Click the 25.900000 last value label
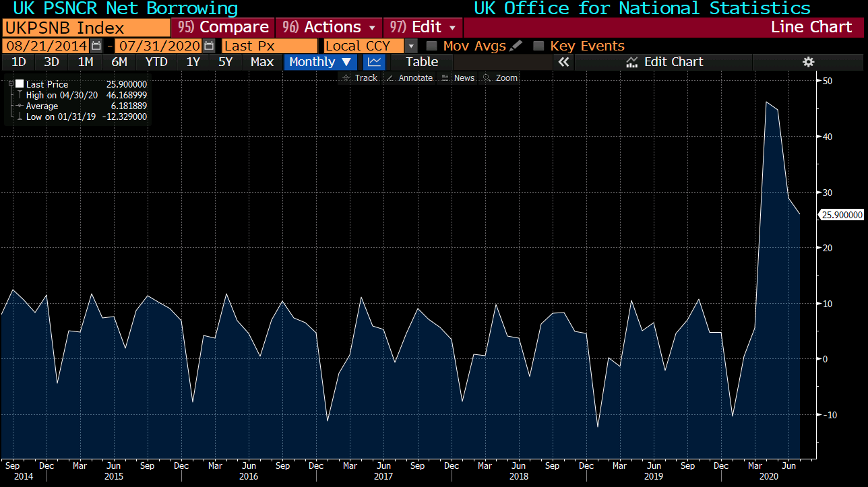868x487 pixels. tap(840, 215)
